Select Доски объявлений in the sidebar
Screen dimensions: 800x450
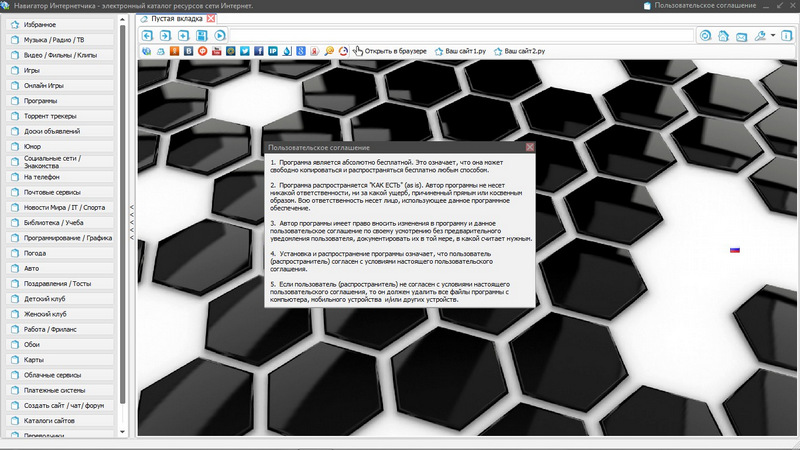pos(60,131)
